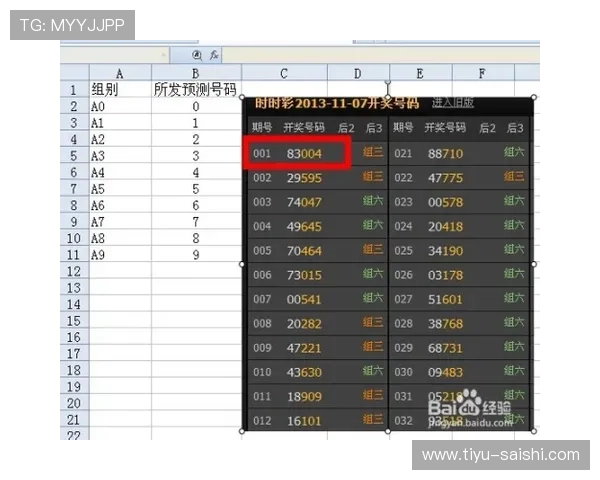This screenshot has width=600, height=480.
Task: Select row 15 header
Action: pyautogui.click(x=74, y=321)
